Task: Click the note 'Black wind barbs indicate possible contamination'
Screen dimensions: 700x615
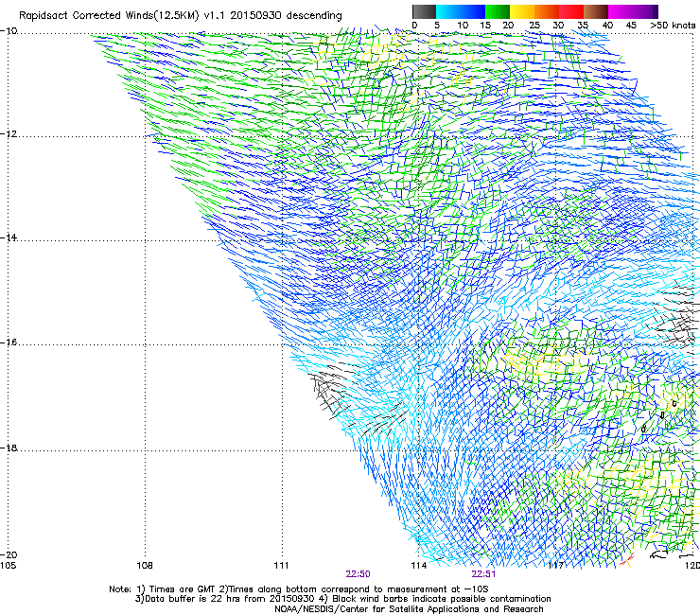Action: coord(442,599)
